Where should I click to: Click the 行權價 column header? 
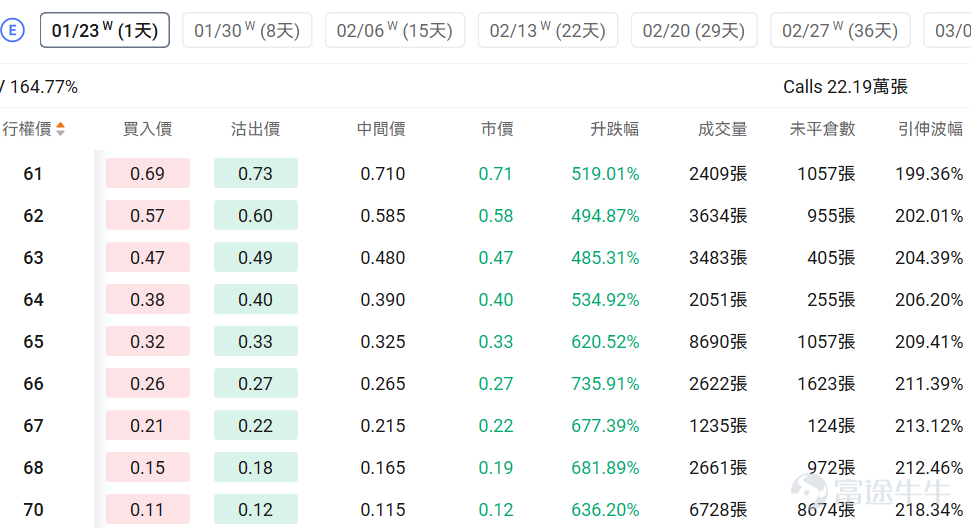(27, 129)
